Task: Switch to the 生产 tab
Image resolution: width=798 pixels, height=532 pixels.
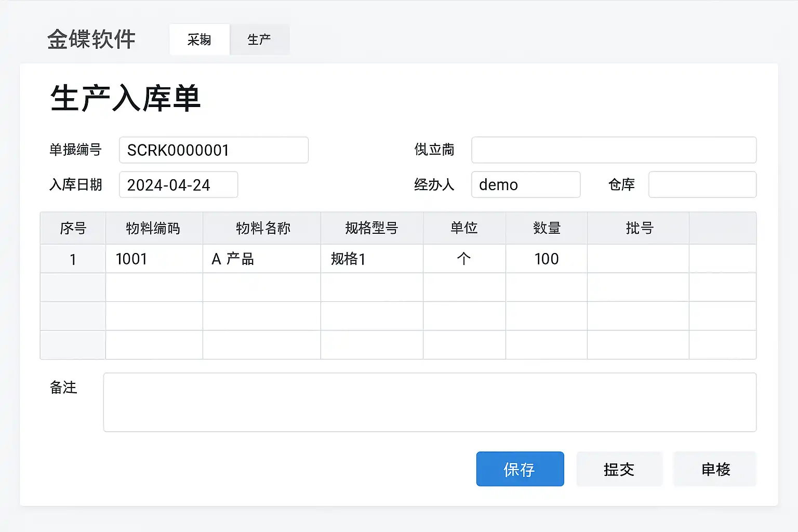Action: (x=259, y=39)
